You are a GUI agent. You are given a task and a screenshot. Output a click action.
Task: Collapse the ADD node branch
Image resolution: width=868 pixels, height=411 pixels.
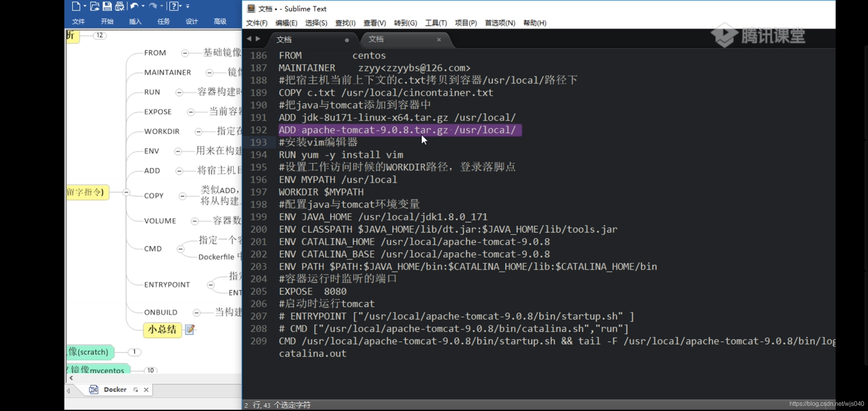[x=179, y=171]
